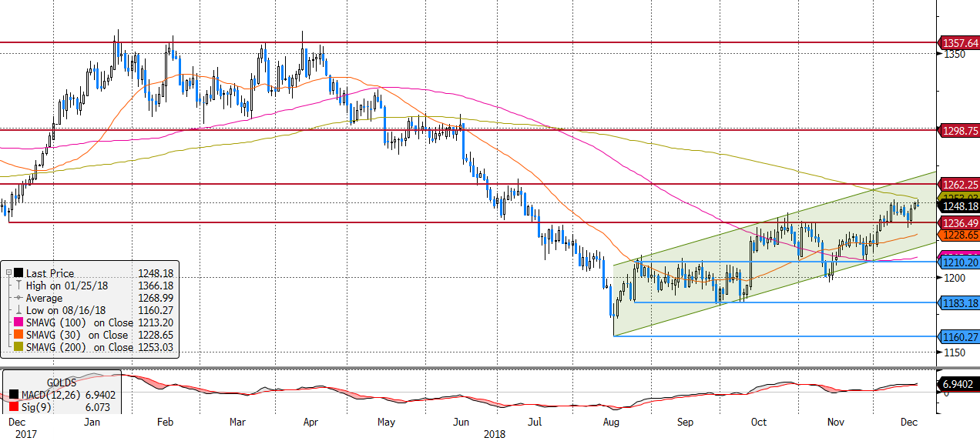
Task: Click the 1200 y-axis label
Action: [x=954, y=278]
